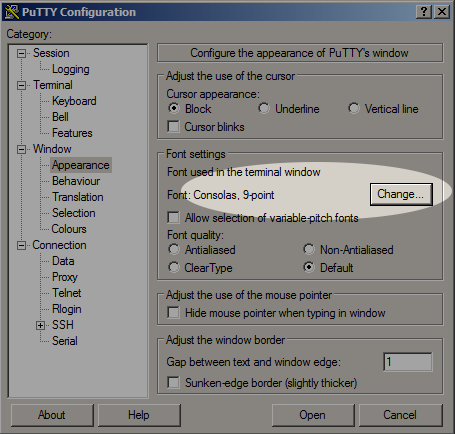Image resolution: width=455 pixels, height=434 pixels.
Task: Open the Bell category
Action: 60,117
